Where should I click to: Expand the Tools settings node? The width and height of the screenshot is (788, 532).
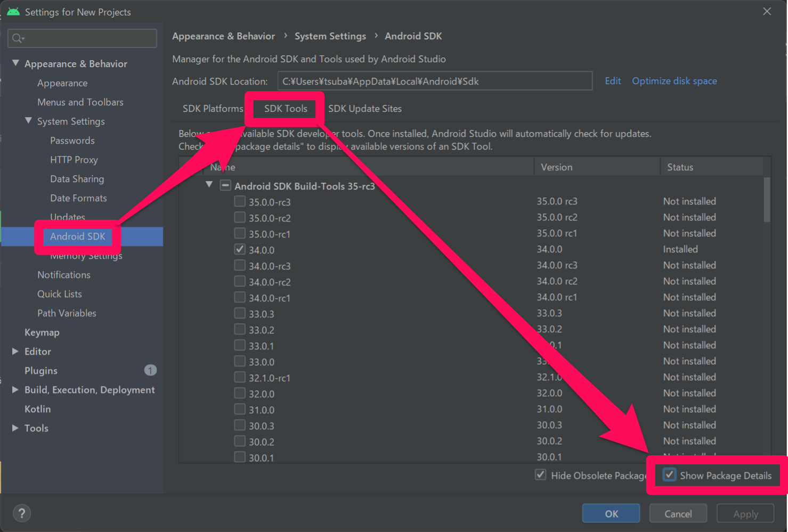click(15, 428)
